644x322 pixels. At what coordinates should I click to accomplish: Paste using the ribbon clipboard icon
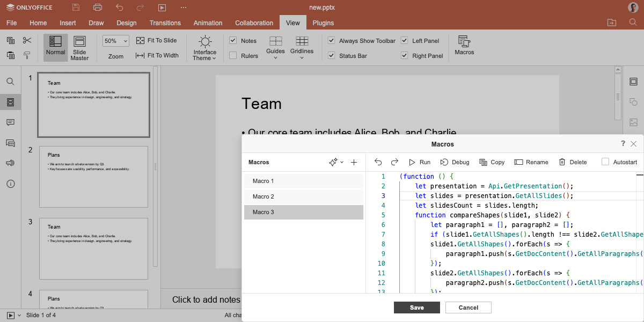[x=11, y=55]
